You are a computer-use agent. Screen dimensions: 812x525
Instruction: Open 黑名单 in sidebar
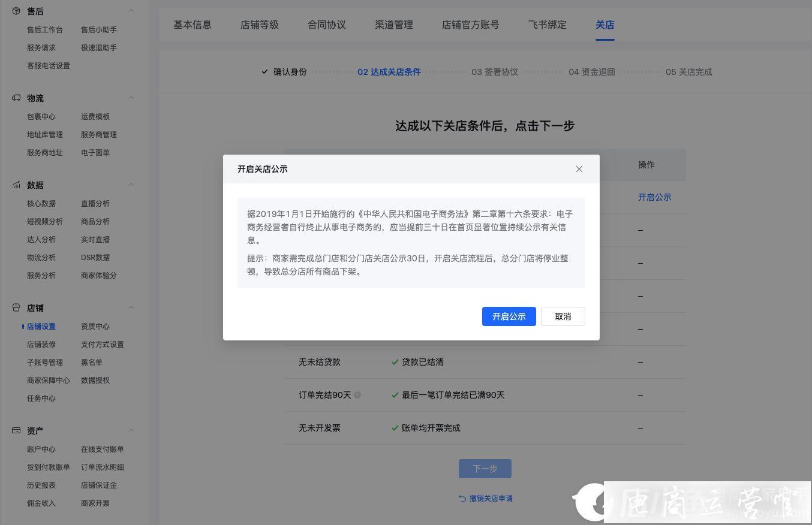click(92, 362)
